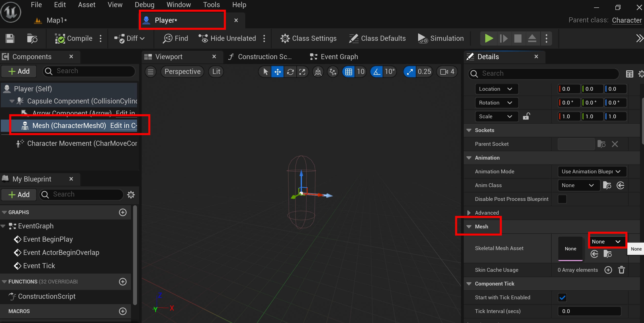Uncheck Start with Tick Enabled
The height and width of the screenshot is (323, 644).
[562, 298]
